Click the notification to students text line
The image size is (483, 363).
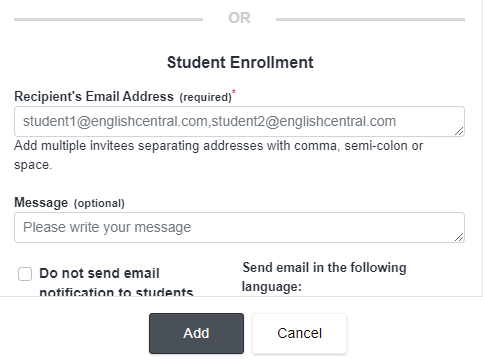tap(116, 292)
